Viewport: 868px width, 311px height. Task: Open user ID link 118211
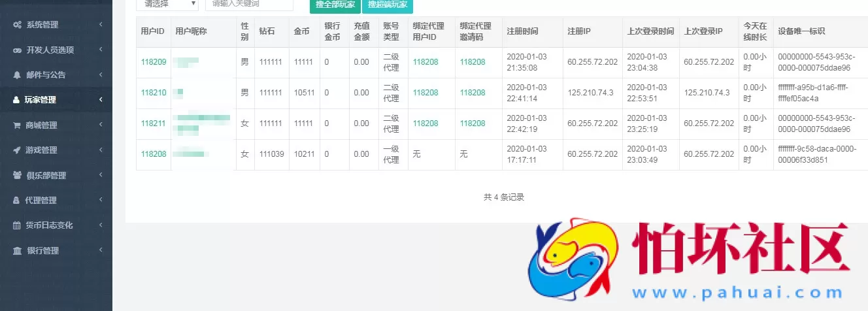point(154,123)
